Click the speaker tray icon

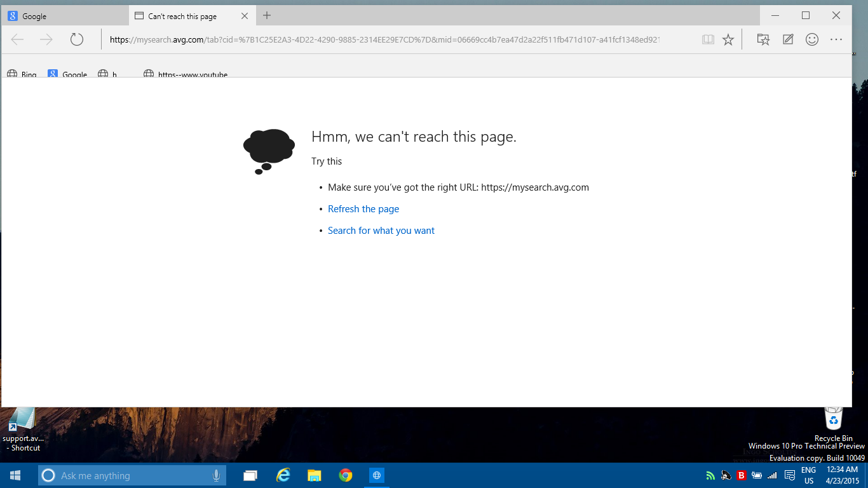(726, 475)
